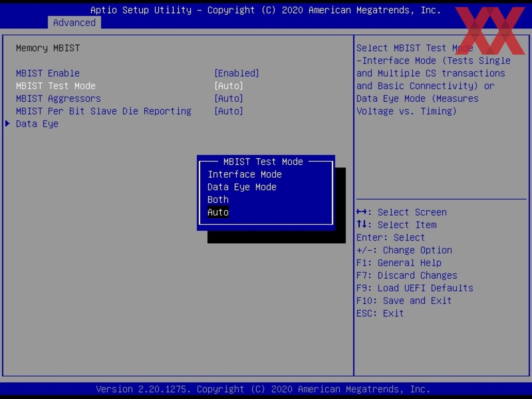Select the MBIST Test Mode setting

click(56, 86)
